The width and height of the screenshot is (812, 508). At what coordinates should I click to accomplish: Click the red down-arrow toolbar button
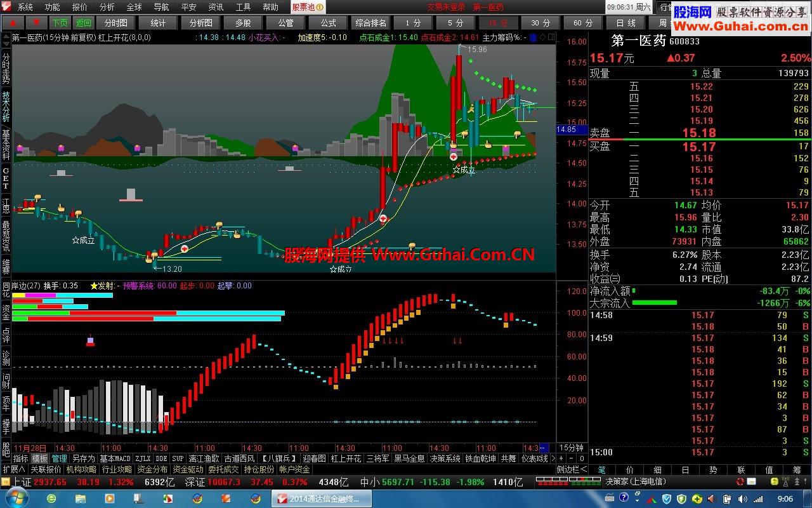36,22
